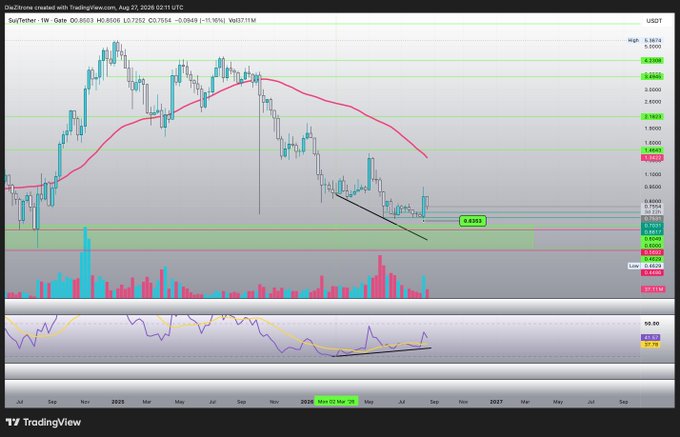
Task: Click the teal 0.7031 price label
Action: (x=652, y=226)
